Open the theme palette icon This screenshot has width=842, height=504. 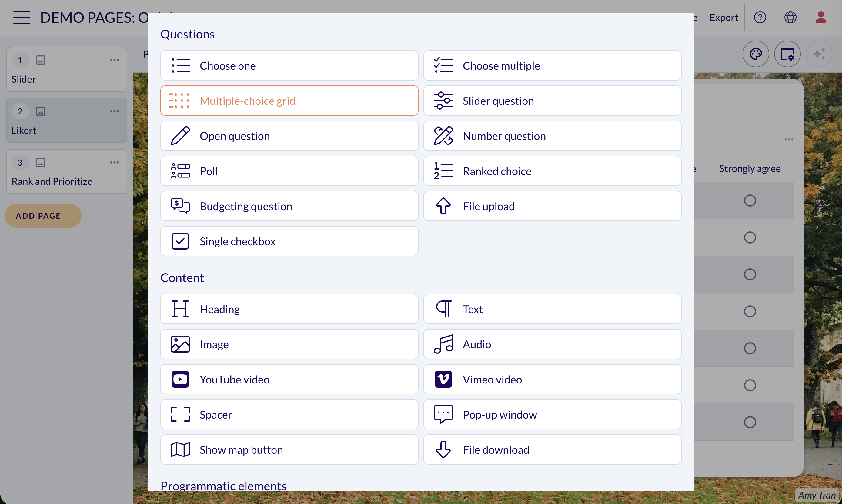coord(756,54)
